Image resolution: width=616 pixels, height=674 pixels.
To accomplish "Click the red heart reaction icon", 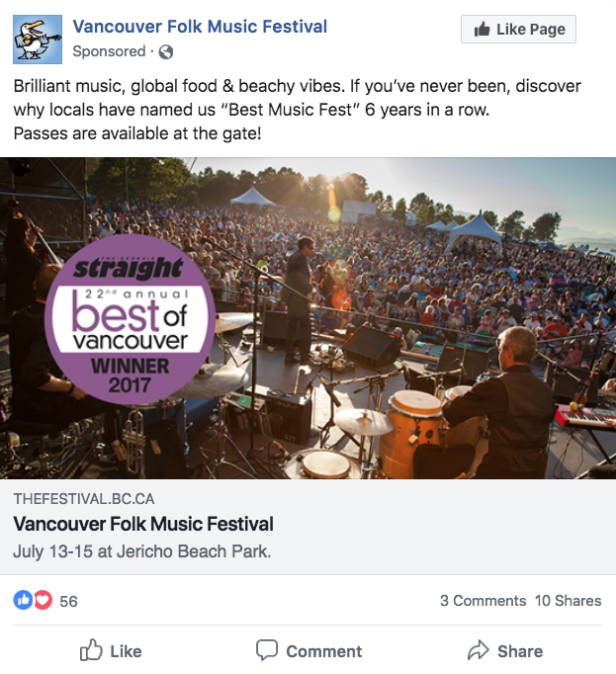I will point(43,600).
